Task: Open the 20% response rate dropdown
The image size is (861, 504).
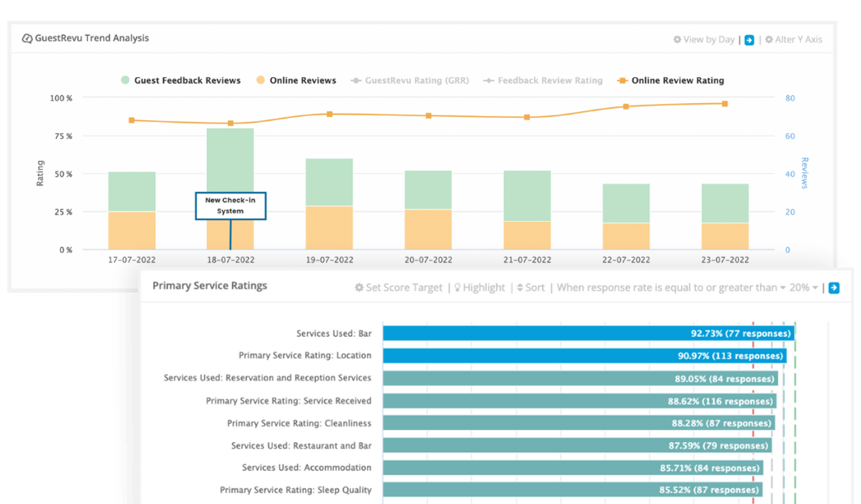Action: [x=803, y=288]
